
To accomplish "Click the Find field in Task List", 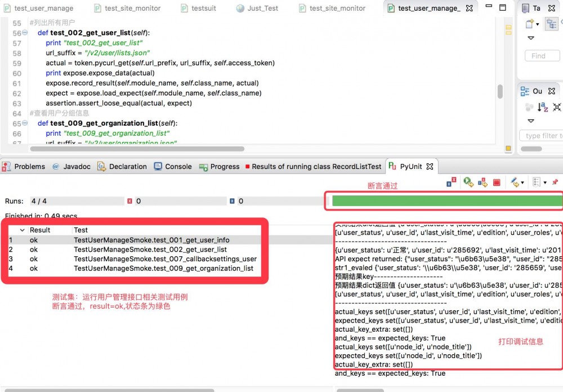I will (x=542, y=56).
